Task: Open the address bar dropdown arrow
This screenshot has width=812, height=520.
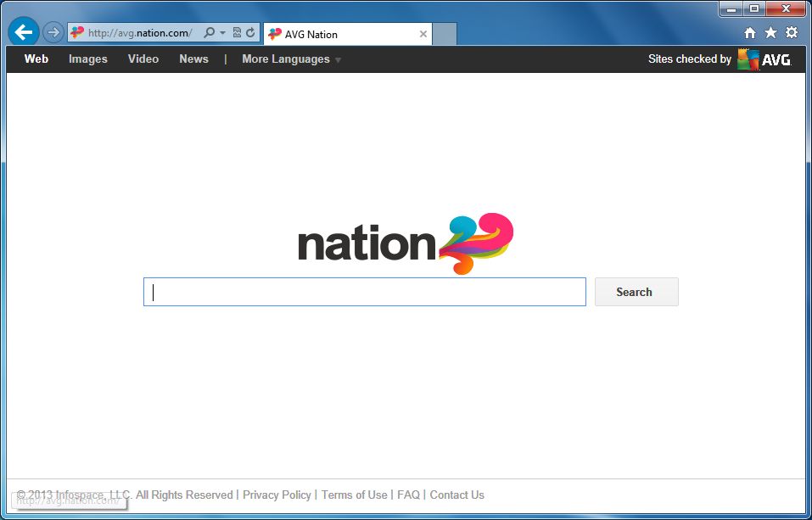Action: point(222,32)
